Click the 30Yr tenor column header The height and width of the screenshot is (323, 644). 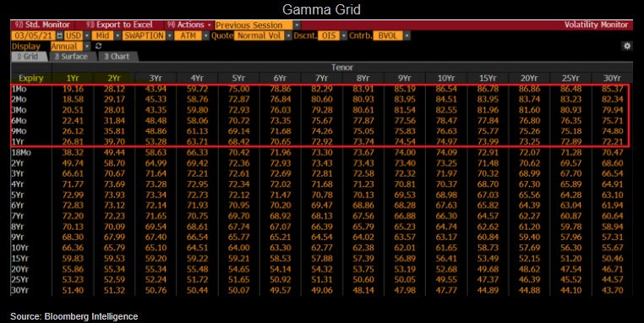(612, 78)
